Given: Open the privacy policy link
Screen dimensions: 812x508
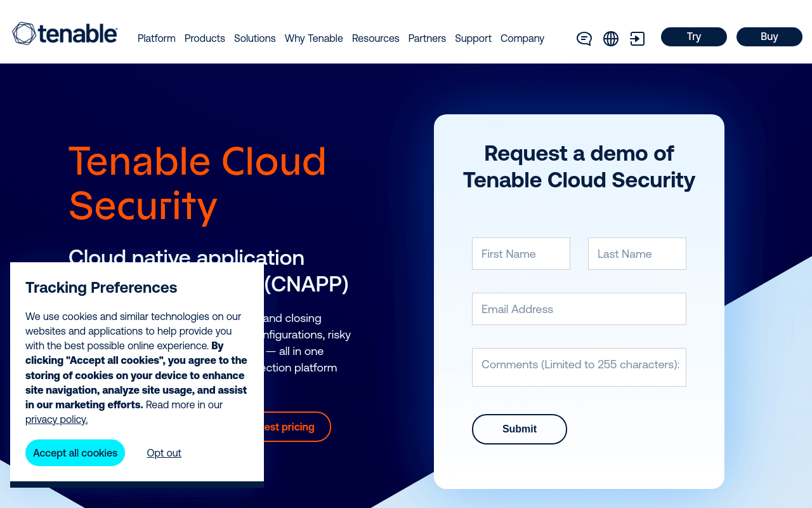Looking at the screenshot, I should point(56,419).
